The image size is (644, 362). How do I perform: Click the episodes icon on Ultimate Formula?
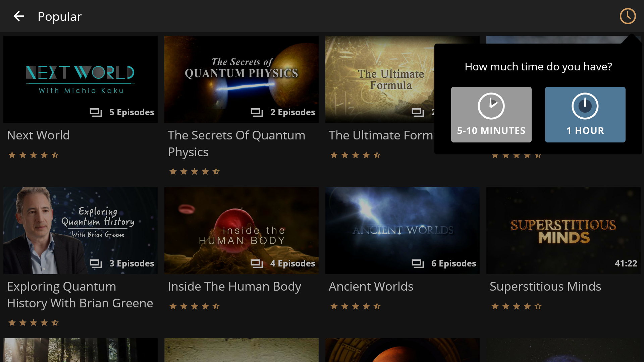click(418, 112)
